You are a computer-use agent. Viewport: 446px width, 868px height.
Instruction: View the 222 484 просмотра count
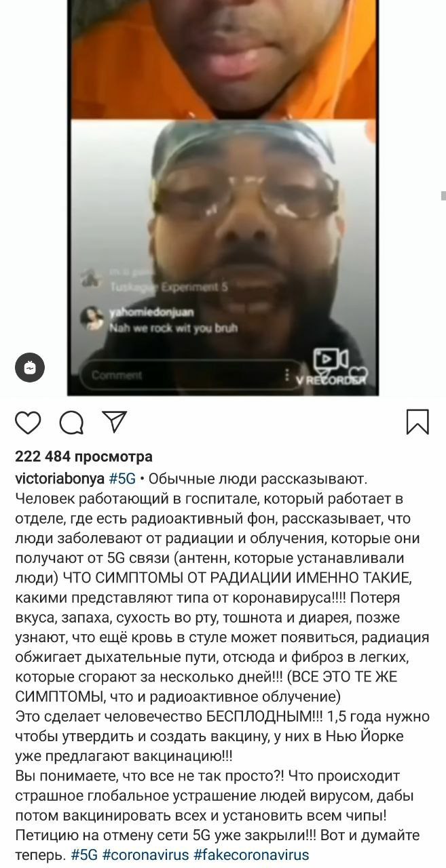(x=83, y=456)
